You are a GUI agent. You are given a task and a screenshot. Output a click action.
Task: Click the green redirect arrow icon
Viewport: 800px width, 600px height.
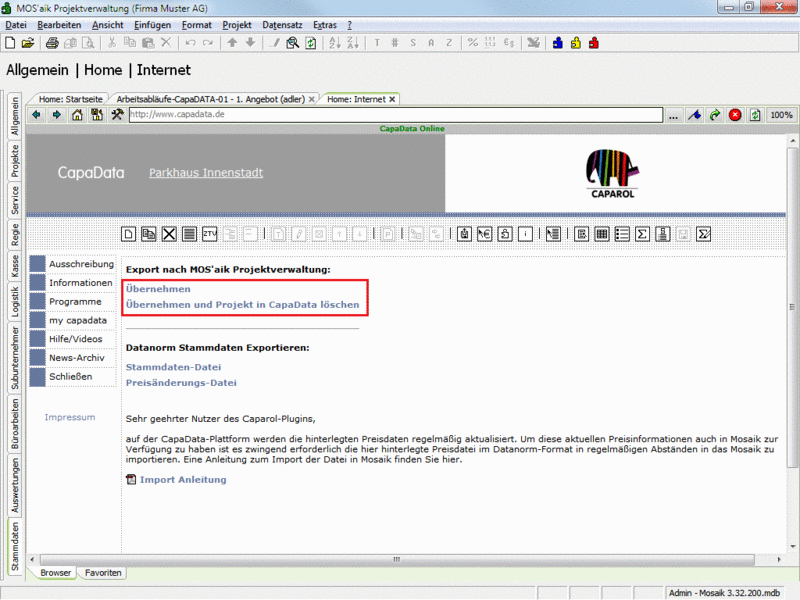tap(715, 115)
